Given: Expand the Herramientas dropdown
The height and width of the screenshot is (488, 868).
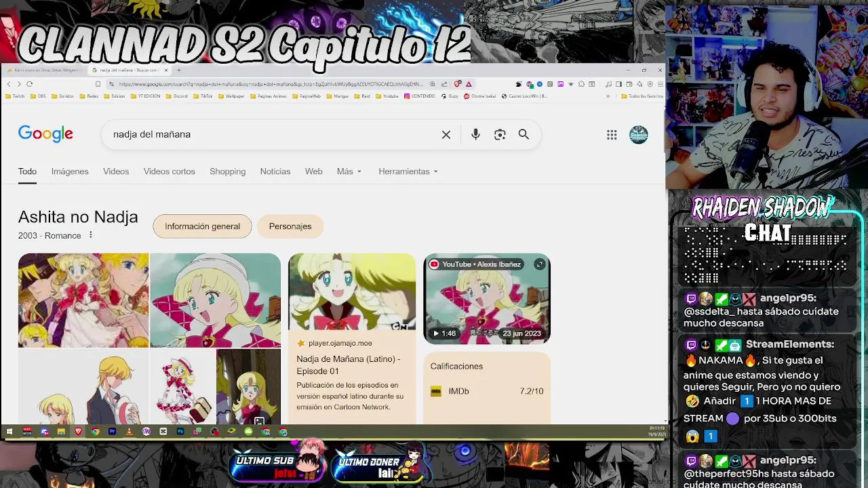Looking at the screenshot, I should tap(408, 171).
